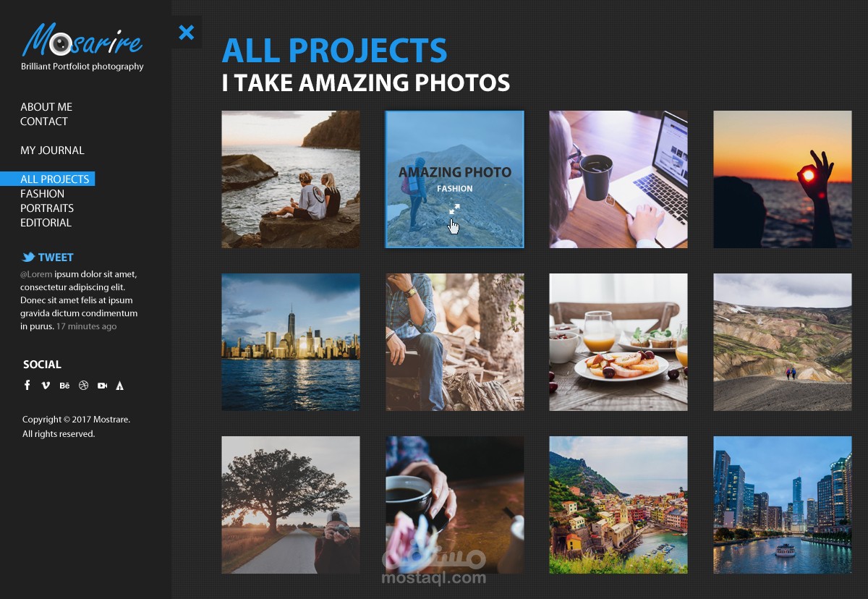868x599 pixels.
Task: Open the colorful coastal village photo
Action: point(618,505)
